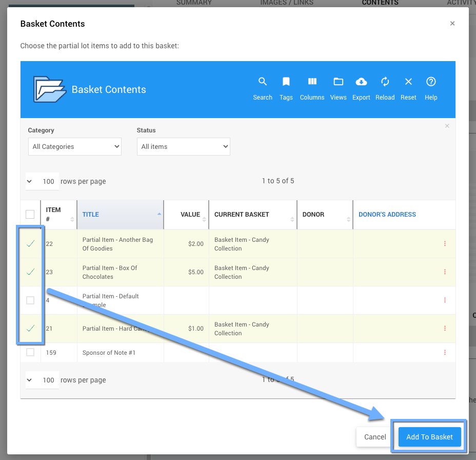Image resolution: width=476 pixels, height=460 pixels.
Task: Click the Add To Basket button
Action: point(429,437)
